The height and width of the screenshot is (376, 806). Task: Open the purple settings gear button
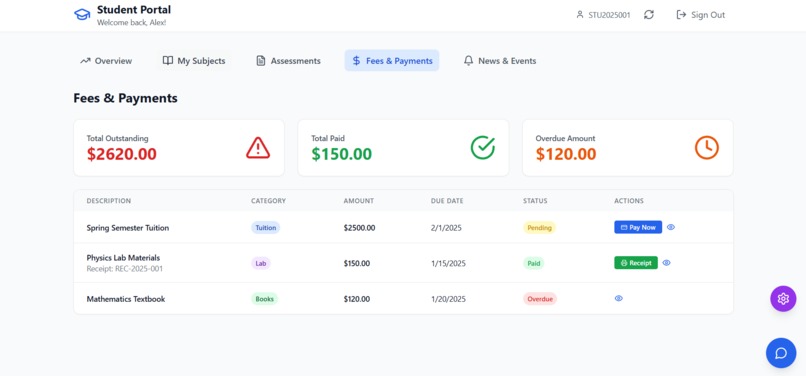(783, 298)
